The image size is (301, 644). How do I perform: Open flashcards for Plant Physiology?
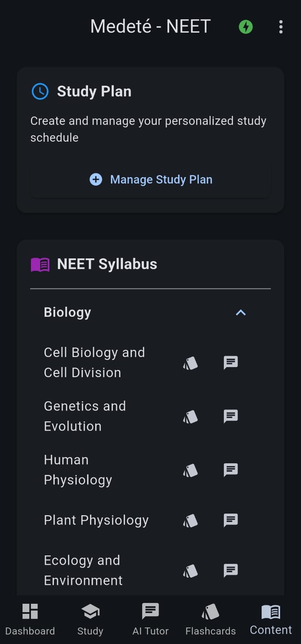click(x=190, y=520)
